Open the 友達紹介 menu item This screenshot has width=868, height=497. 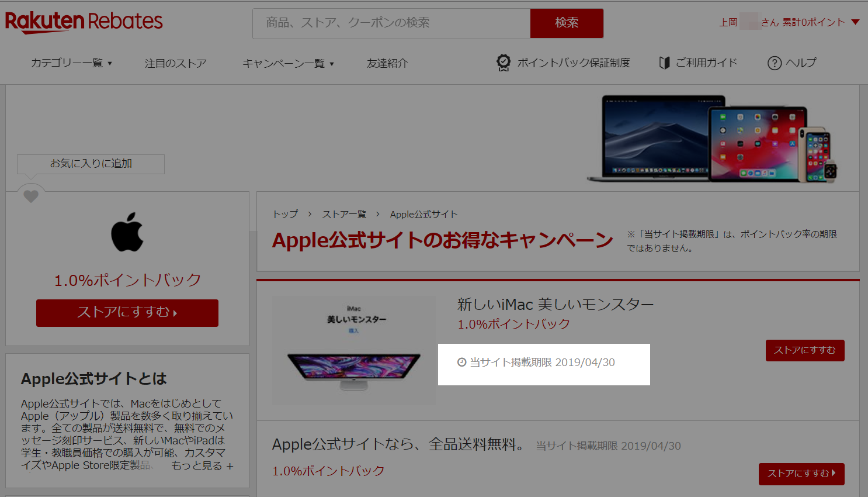point(387,63)
